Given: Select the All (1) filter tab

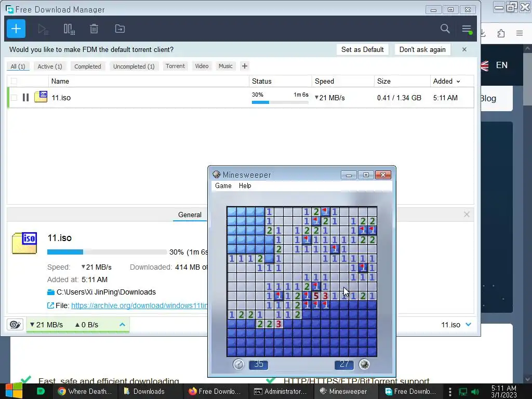Looking at the screenshot, I should click(x=18, y=66).
